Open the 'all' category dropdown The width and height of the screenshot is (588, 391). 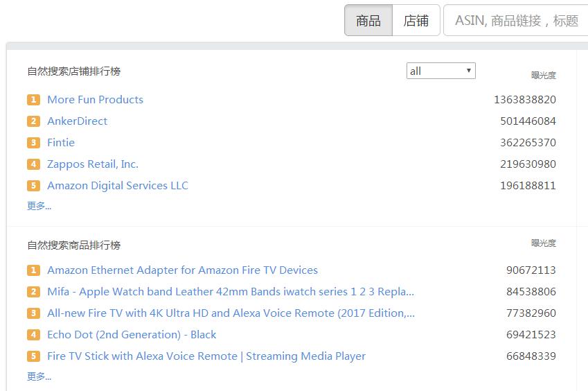[440, 71]
